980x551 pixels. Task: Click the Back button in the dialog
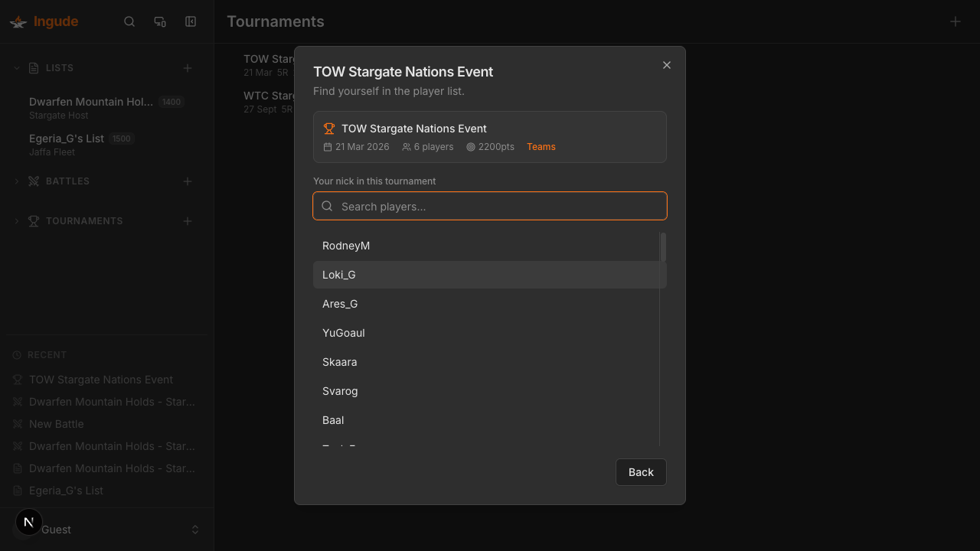pyautogui.click(x=641, y=472)
